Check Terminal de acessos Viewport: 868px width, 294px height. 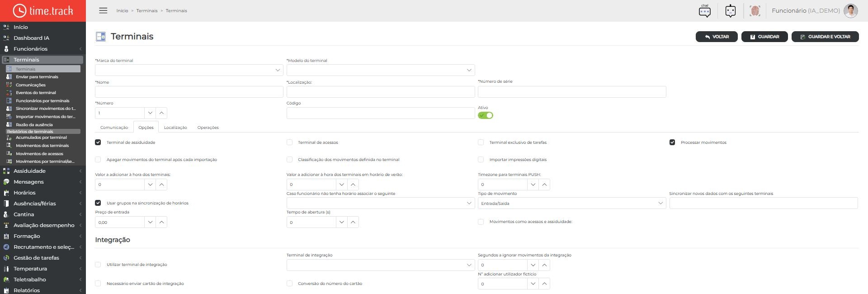point(289,142)
